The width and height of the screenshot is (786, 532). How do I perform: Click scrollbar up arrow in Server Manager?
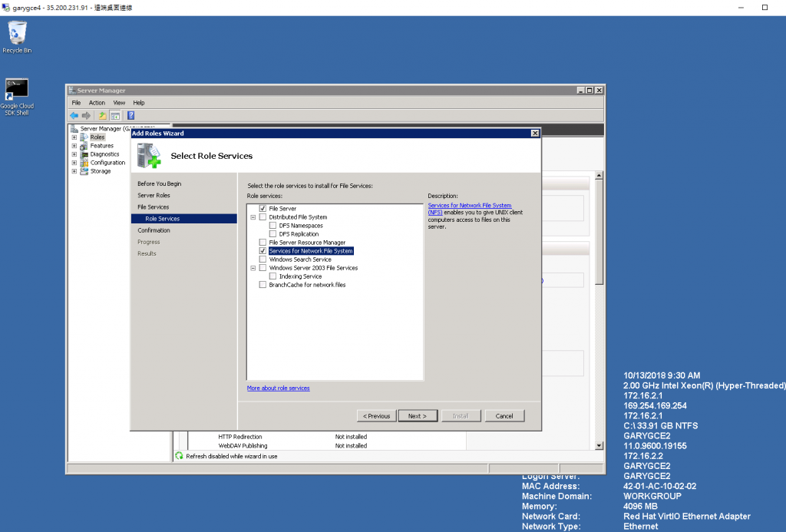pyautogui.click(x=599, y=176)
